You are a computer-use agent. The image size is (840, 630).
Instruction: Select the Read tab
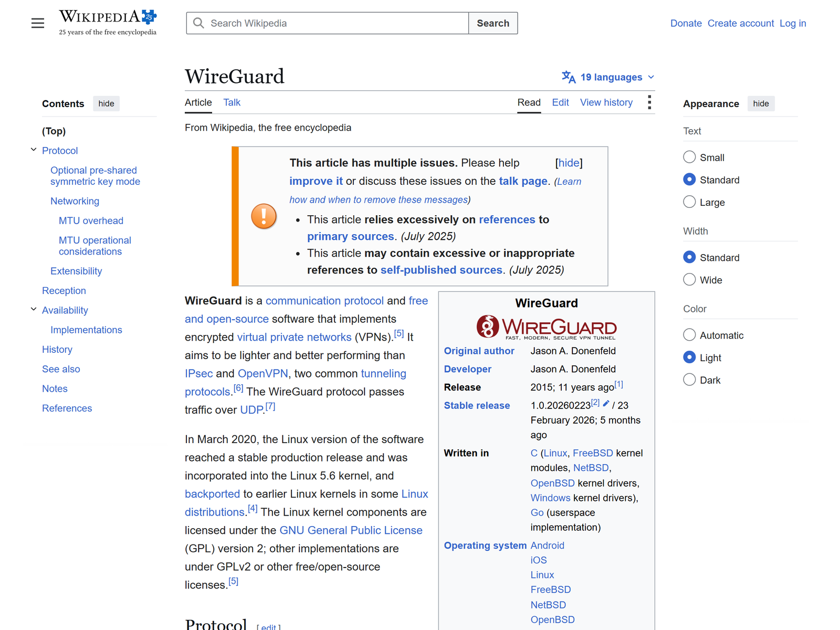tap(529, 102)
